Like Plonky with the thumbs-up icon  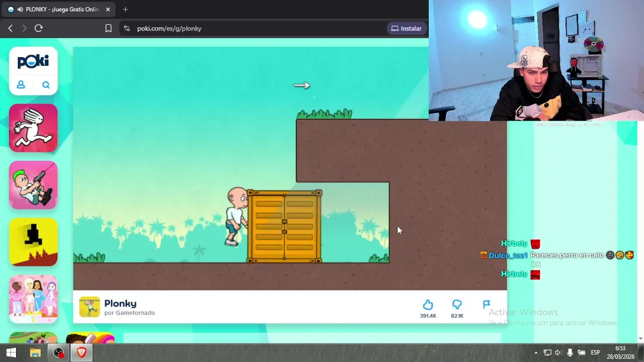428,305
